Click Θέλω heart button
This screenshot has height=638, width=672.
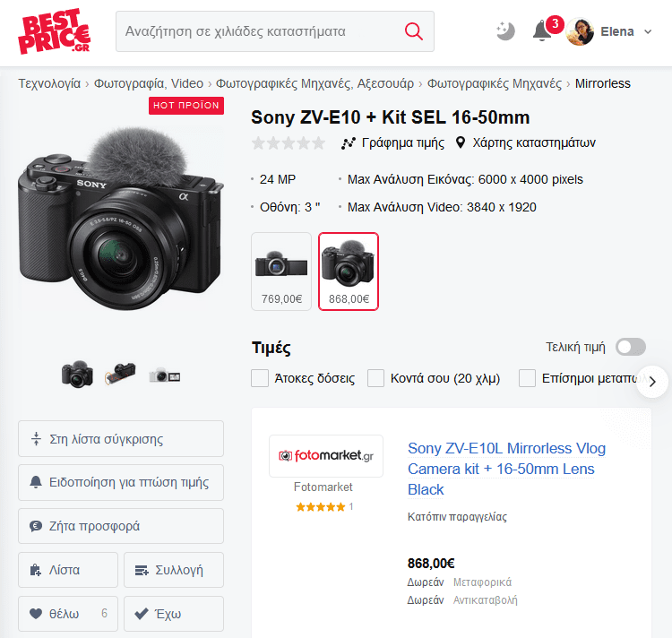[68, 614]
